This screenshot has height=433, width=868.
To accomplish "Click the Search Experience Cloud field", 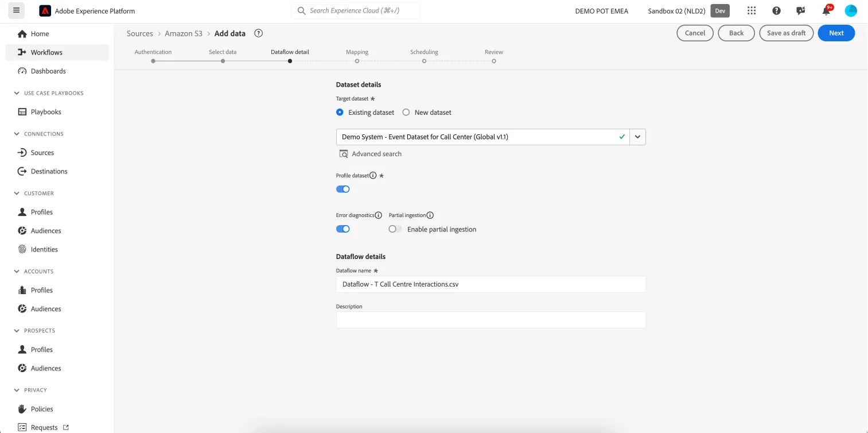I will [x=356, y=11].
